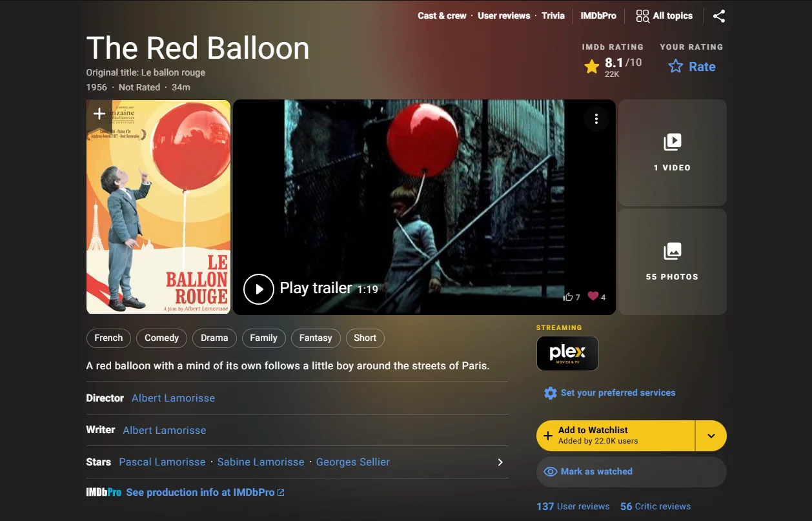Click the plus icon on the movie poster

point(99,114)
